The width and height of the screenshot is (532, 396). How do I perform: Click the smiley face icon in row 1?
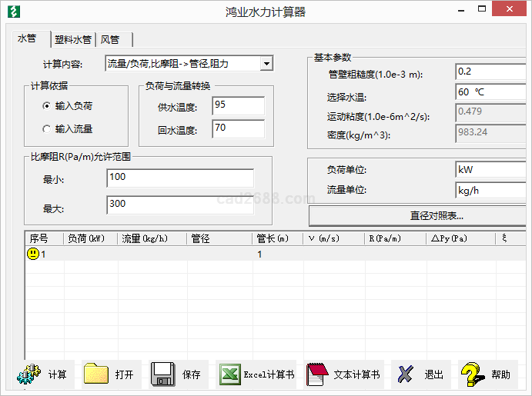coord(33,254)
